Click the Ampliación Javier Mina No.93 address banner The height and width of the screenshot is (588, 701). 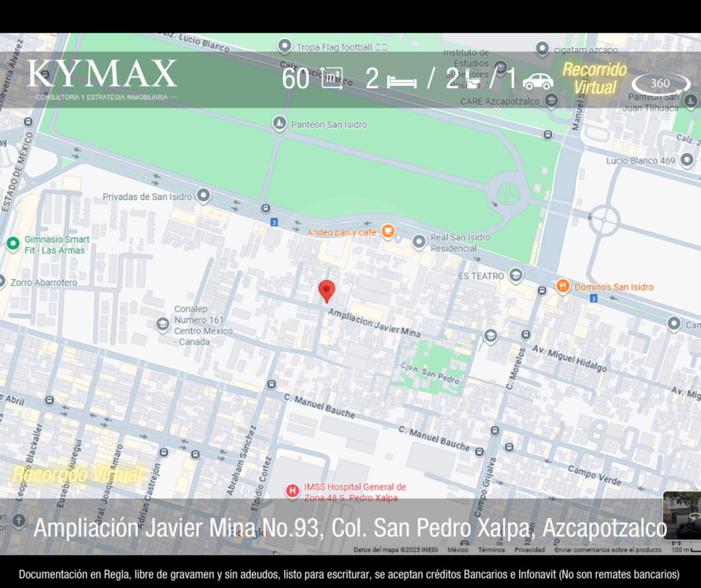point(350,528)
